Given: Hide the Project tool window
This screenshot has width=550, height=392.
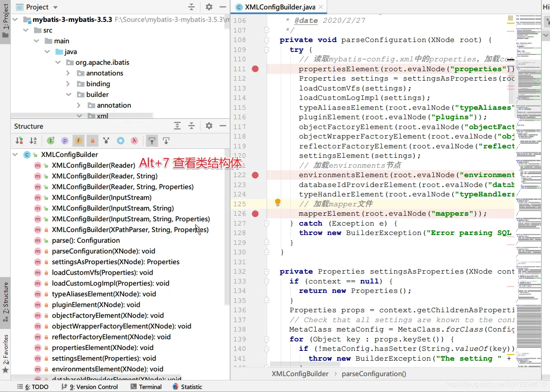Looking at the screenshot, I should 222,7.
